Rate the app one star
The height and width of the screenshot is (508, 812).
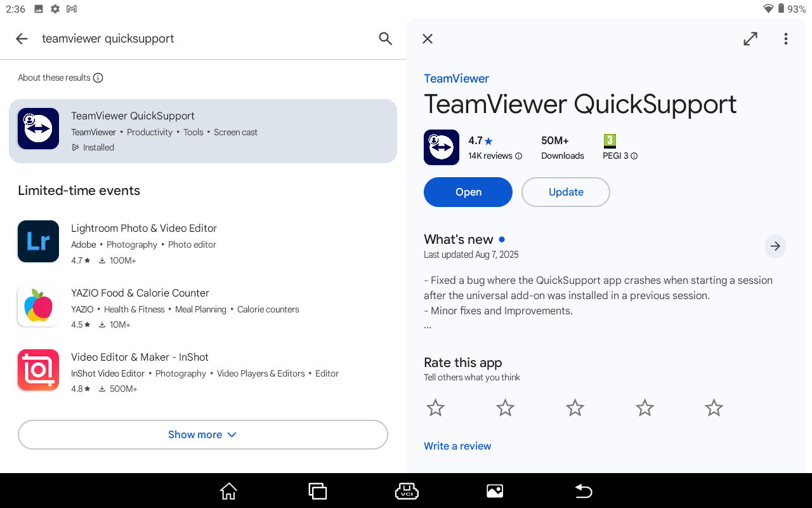click(x=435, y=408)
